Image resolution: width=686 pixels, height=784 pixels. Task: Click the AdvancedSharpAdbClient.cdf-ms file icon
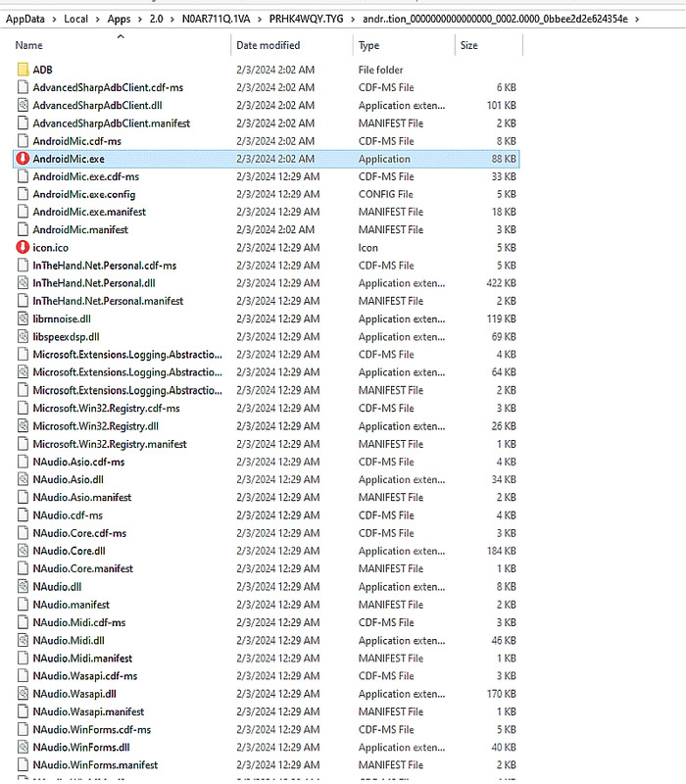(x=23, y=87)
